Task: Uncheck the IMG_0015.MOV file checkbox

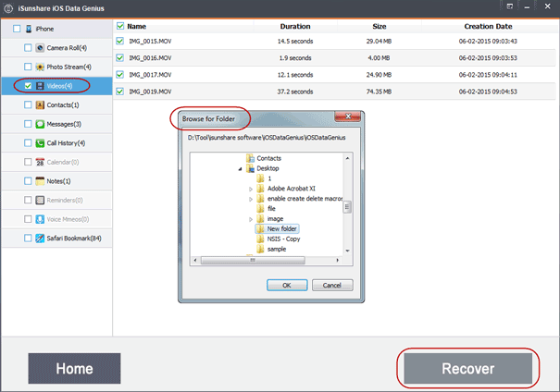Action: pyautogui.click(x=120, y=43)
